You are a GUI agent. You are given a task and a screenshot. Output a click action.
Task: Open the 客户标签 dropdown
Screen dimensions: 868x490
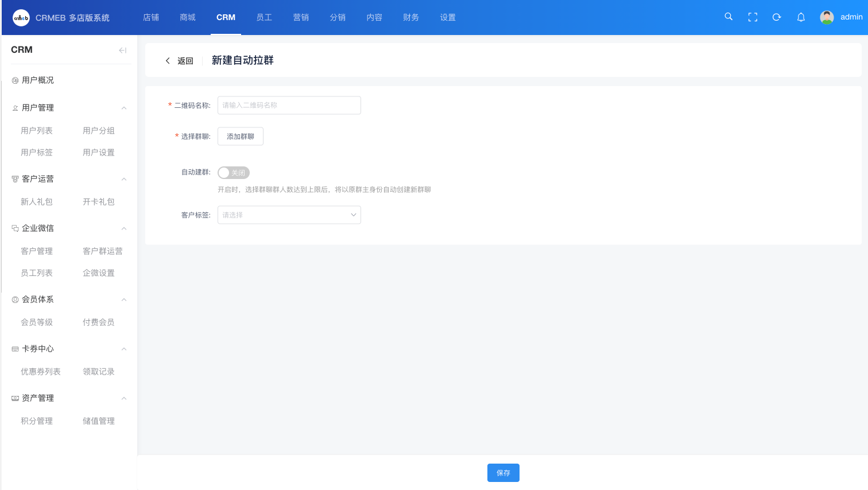289,215
